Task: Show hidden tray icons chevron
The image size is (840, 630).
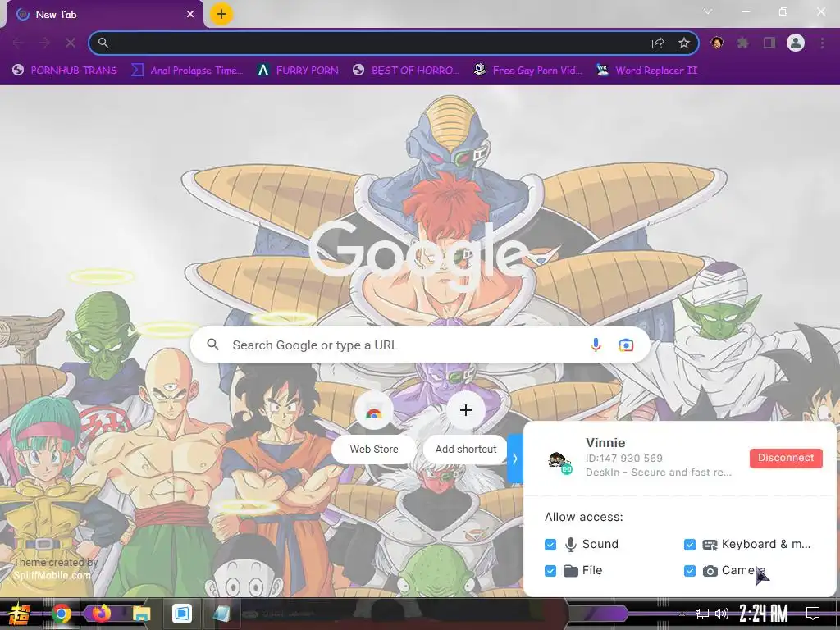Action: point(682,614)
